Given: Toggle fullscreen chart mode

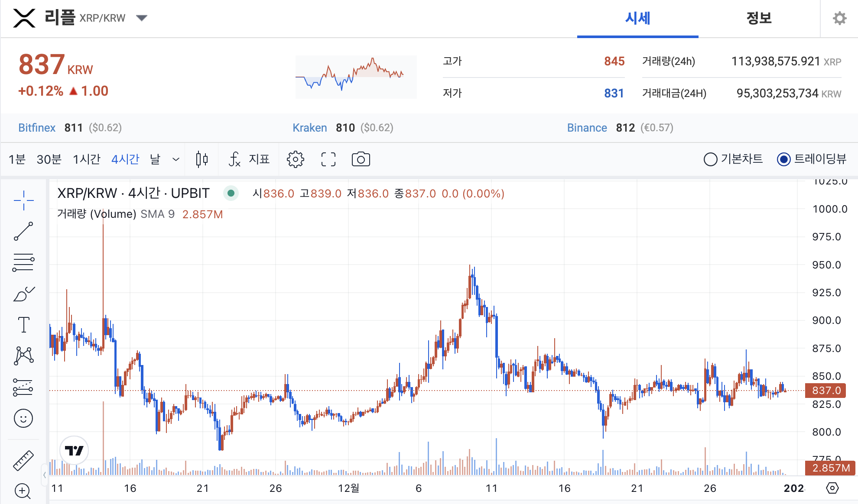Looking at the screenshot, I should 328,159.
